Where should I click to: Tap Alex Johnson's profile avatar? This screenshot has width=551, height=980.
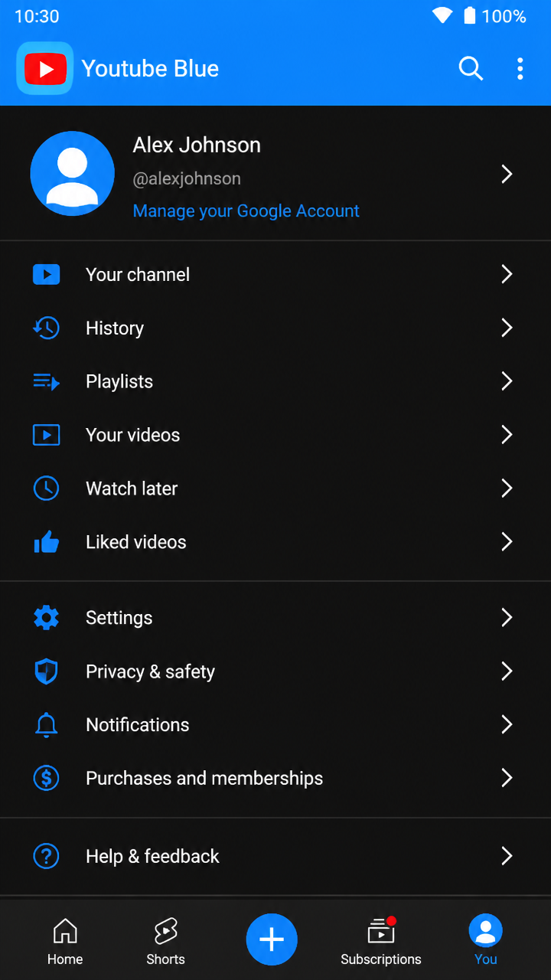tap(73, 174)
